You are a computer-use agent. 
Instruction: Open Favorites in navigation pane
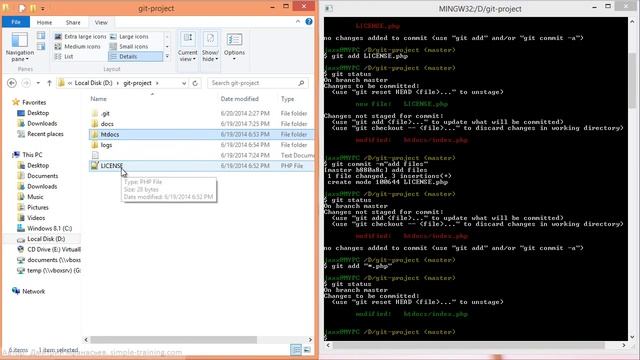point(34,102)
